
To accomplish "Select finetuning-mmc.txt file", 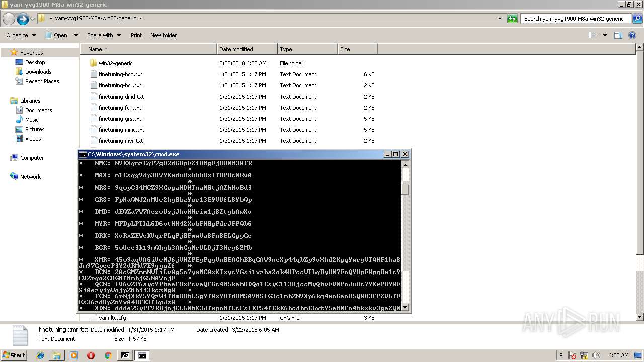I will (x=121, y=130).
